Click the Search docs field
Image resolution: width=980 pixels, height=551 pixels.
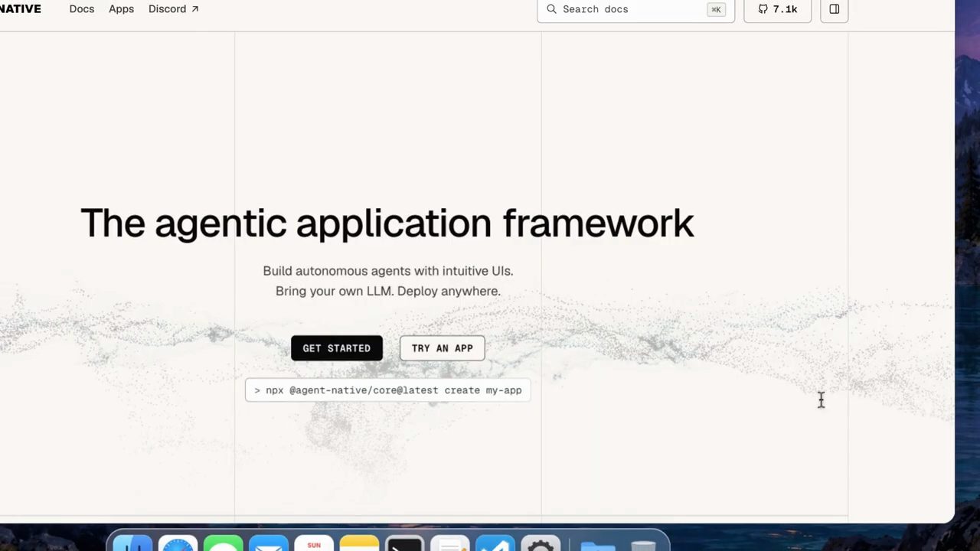tap(635, 9)
